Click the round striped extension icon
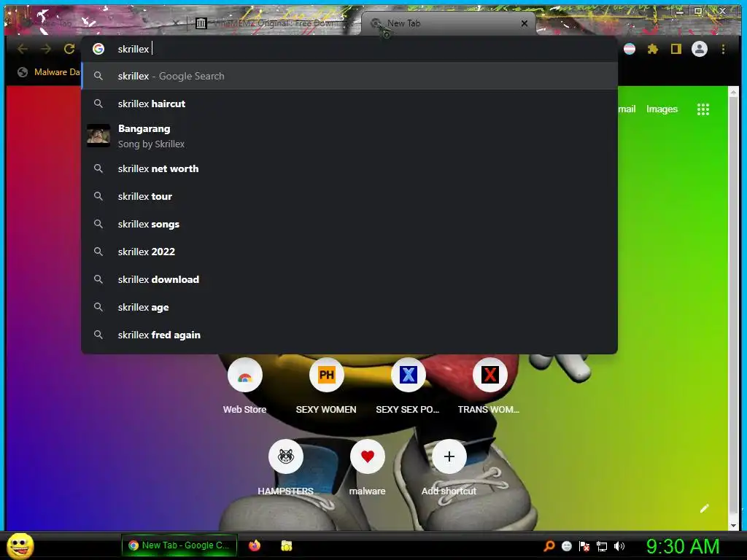 [630, 49]
